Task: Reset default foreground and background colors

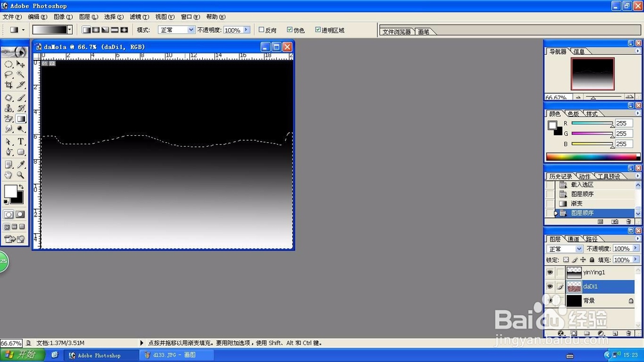Action: point(6,202)
